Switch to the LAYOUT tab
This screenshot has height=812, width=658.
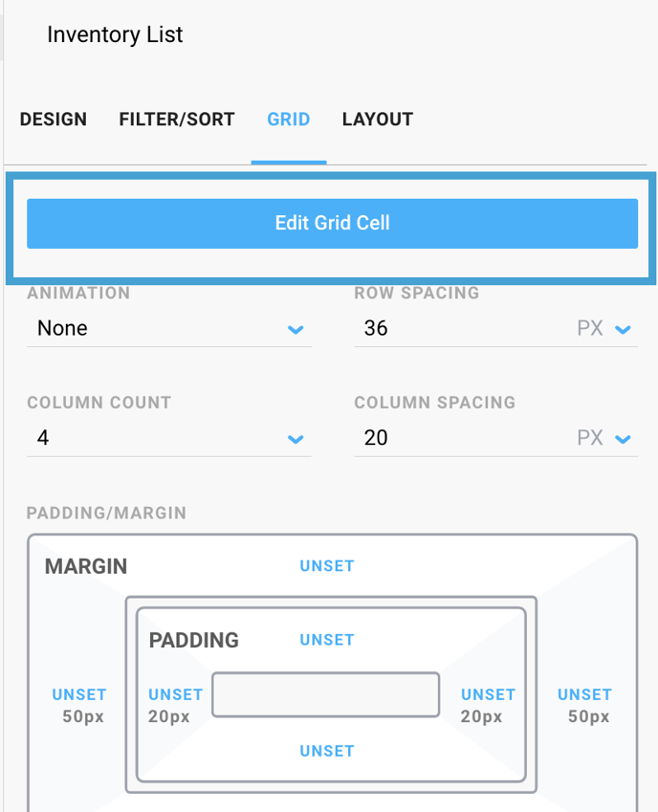pyautogui.click(x=377, y=119)
